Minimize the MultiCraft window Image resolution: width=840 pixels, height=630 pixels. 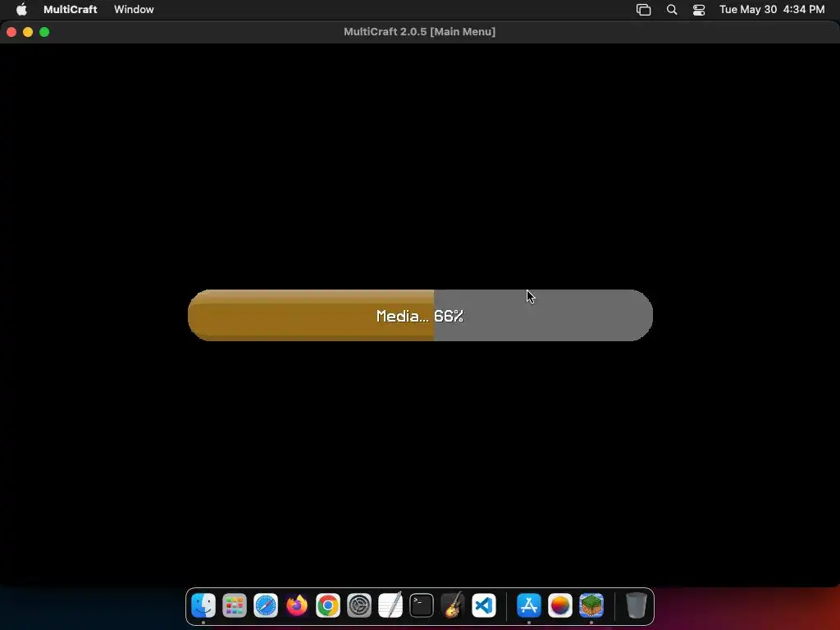tap(28, 32)
